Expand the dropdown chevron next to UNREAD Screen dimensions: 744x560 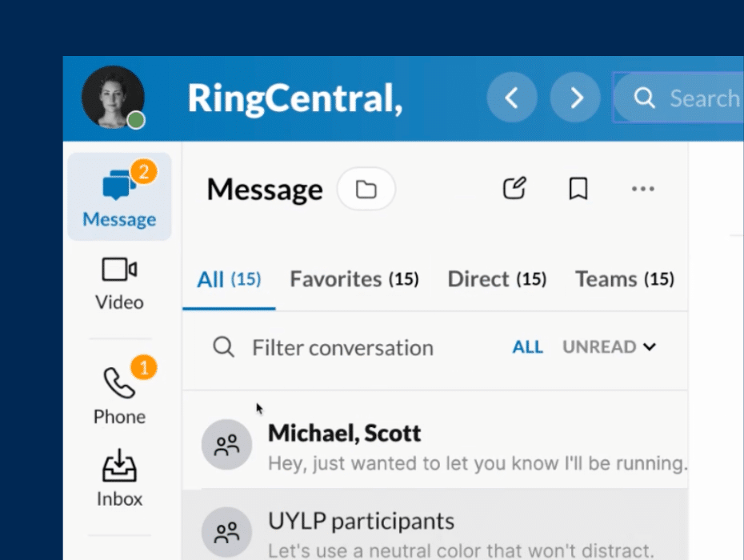coord(650,347)
